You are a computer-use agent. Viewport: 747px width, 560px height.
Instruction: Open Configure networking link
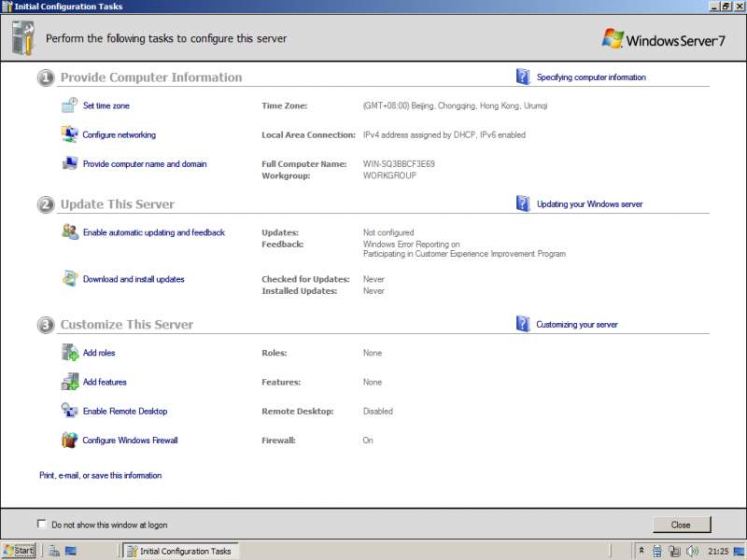click(x=120, y=134)
